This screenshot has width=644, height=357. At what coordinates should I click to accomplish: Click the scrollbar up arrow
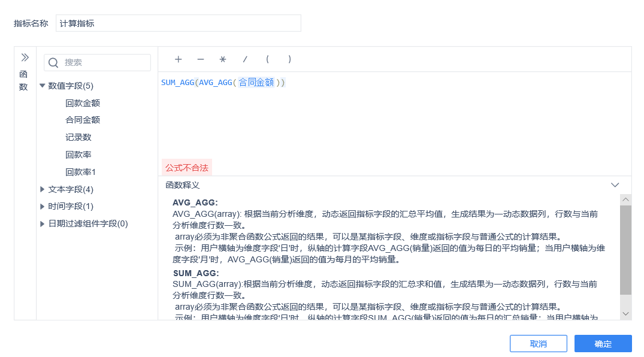point(625,199)
